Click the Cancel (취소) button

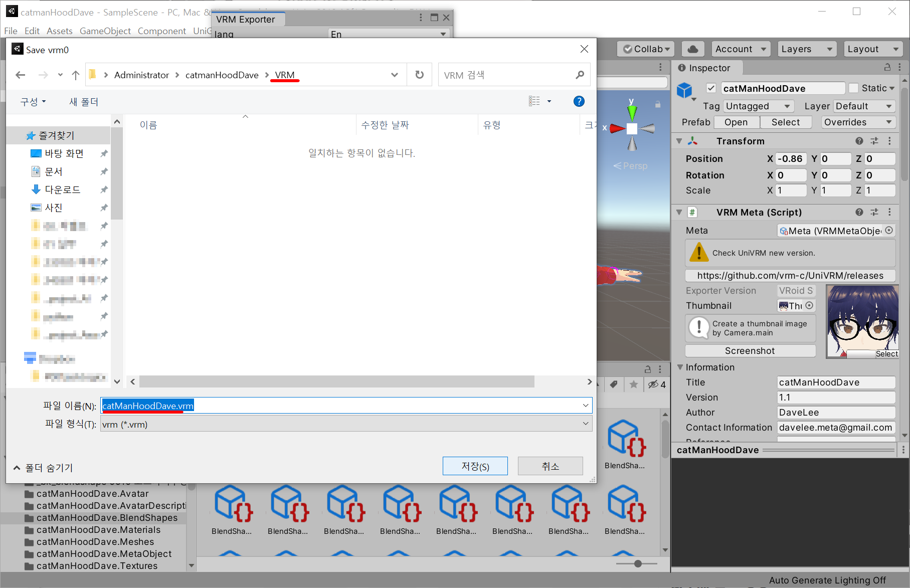(551, 466)
